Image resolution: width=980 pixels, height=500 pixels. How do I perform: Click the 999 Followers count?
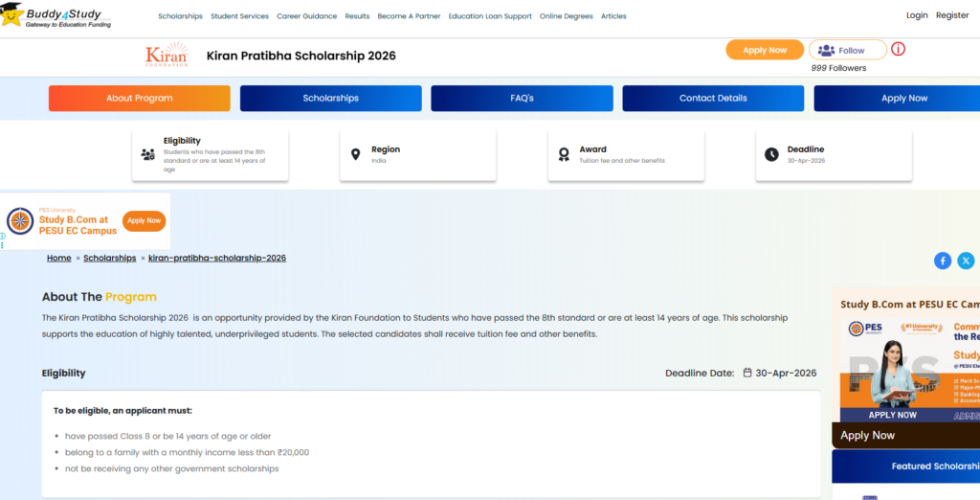pos(838,68)
